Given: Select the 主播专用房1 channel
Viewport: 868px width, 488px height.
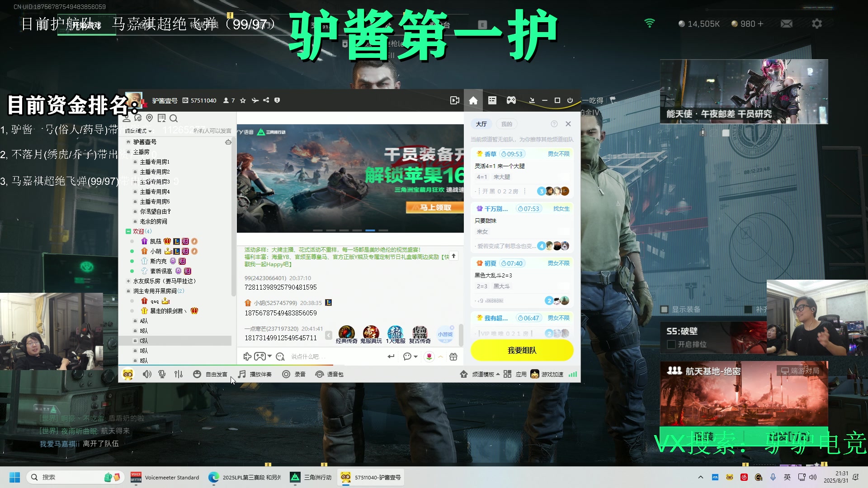Looking at the screenshot, I should [x=155, y=162].
